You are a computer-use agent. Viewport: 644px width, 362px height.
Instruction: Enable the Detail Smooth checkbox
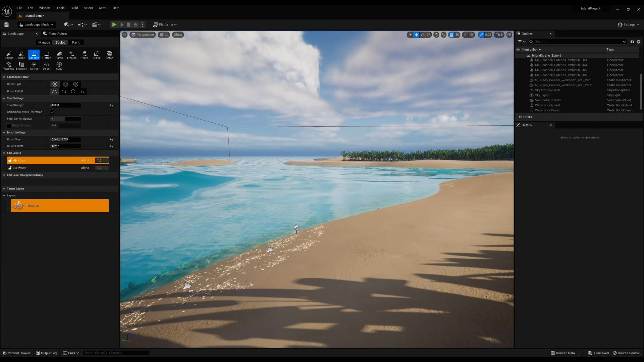click(x=9, y=126)
